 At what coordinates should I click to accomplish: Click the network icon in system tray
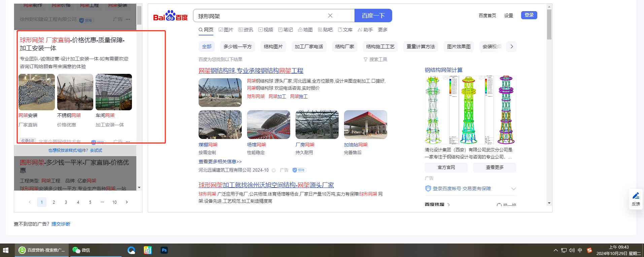[564, 250]
